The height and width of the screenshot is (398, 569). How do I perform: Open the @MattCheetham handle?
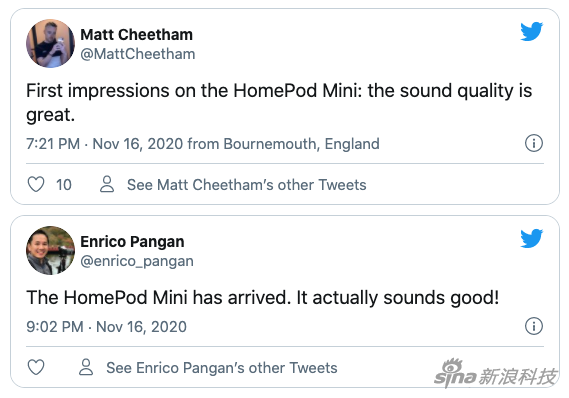point(138,54)
